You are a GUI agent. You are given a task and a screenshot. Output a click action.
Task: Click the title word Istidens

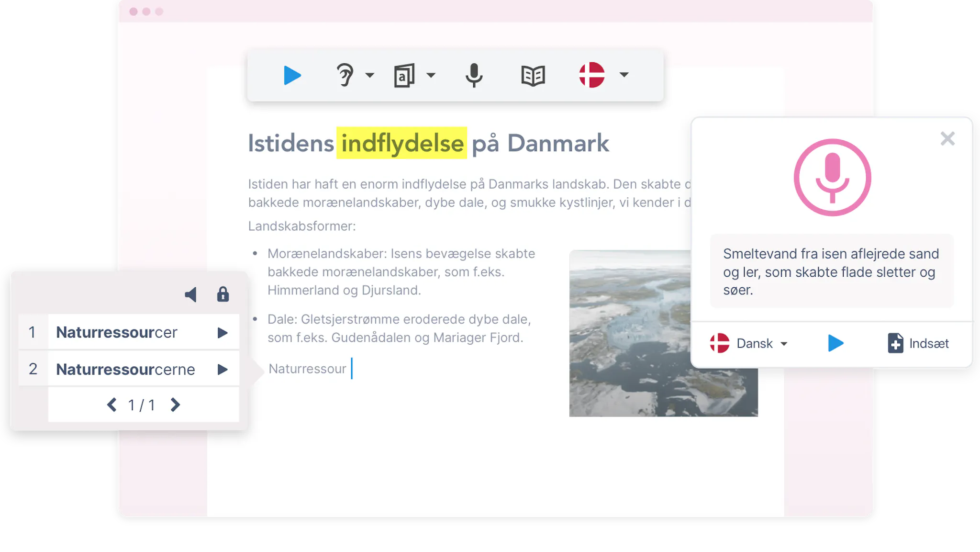pyautogui.click(x=291, y=143)
